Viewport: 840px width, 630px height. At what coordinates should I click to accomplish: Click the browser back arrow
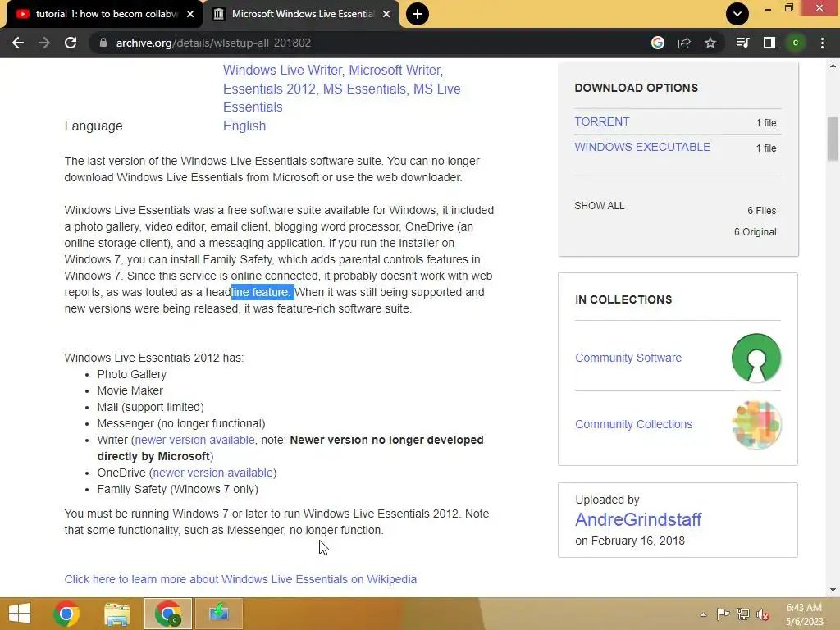click(x=18, y=43)
